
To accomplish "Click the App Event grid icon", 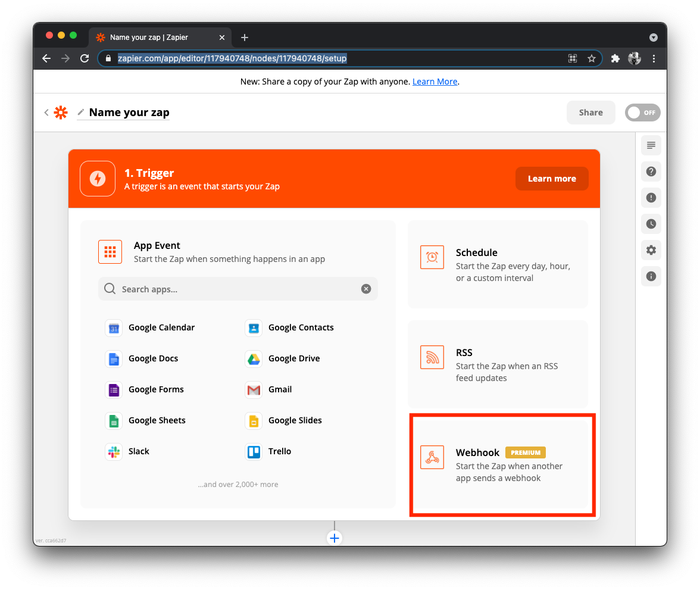I will tap(110, 252).
